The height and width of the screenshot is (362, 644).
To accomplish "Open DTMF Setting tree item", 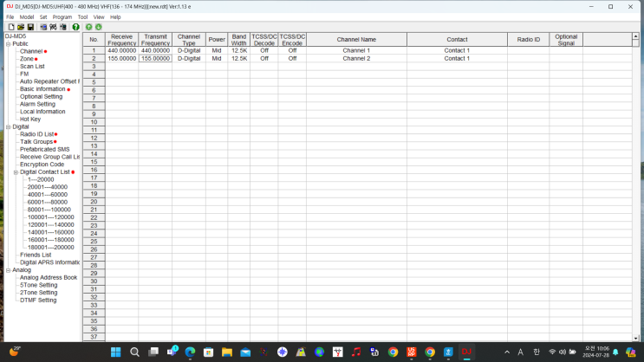I will point(38,300).
